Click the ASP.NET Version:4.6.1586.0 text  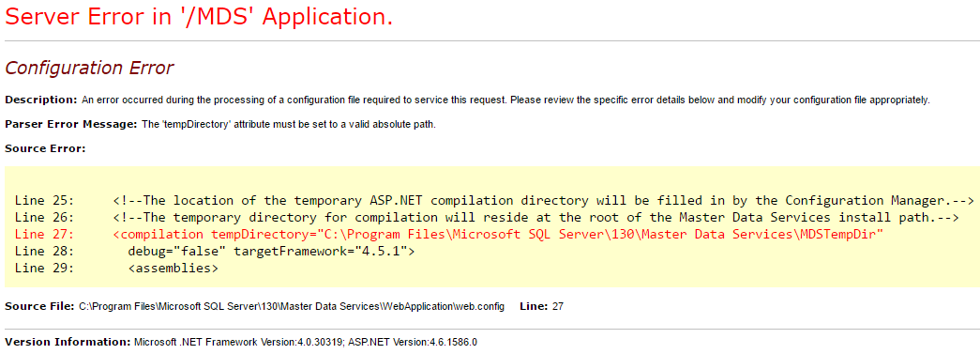413,342
